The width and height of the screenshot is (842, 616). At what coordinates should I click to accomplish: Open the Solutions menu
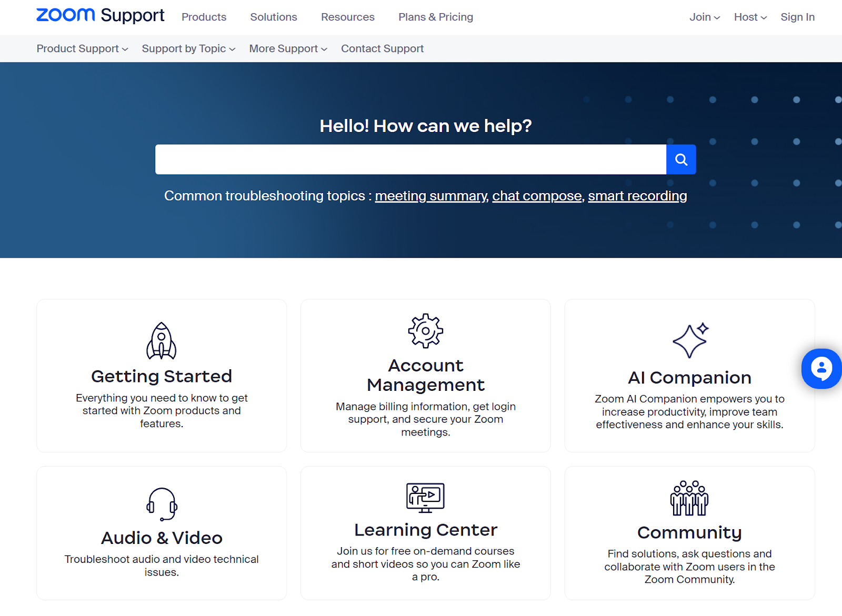tap(274, 17)
